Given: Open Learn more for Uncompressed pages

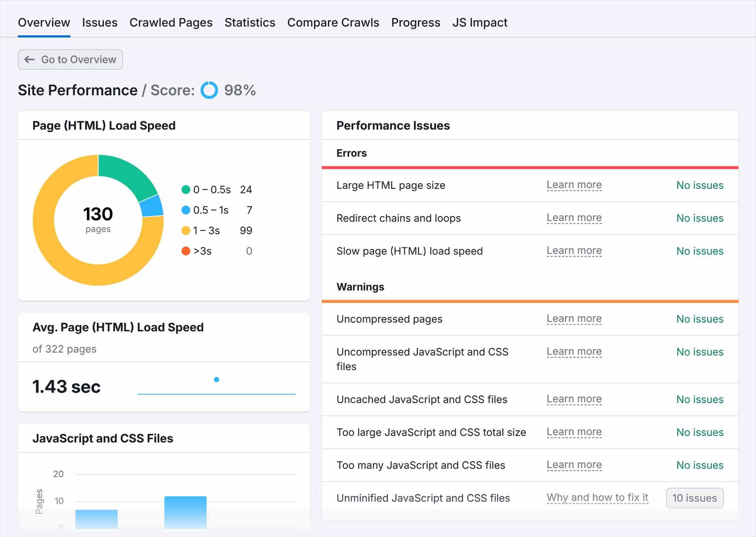Looking at the screenshot, I should (574, 319).
